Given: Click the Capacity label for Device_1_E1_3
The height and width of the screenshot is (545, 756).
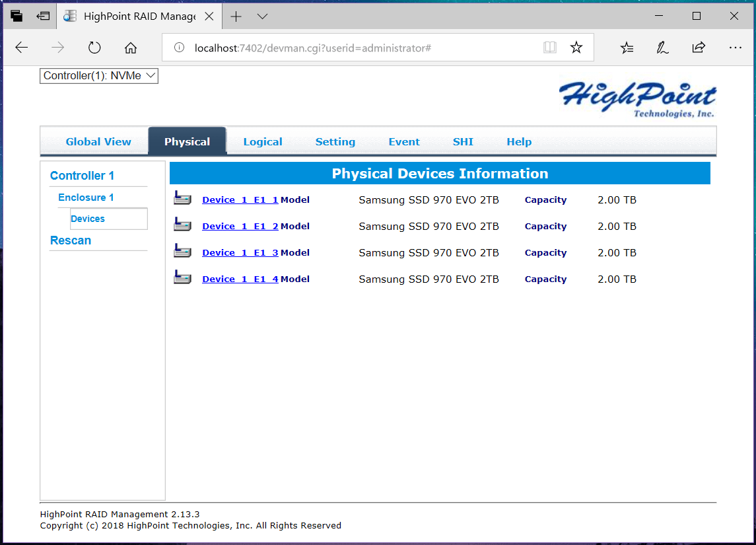Looking at the screenshot, I should (545, 253).
